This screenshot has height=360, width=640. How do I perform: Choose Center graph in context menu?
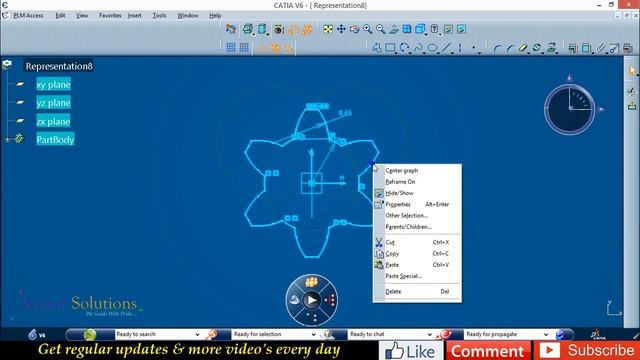[417, 171]
